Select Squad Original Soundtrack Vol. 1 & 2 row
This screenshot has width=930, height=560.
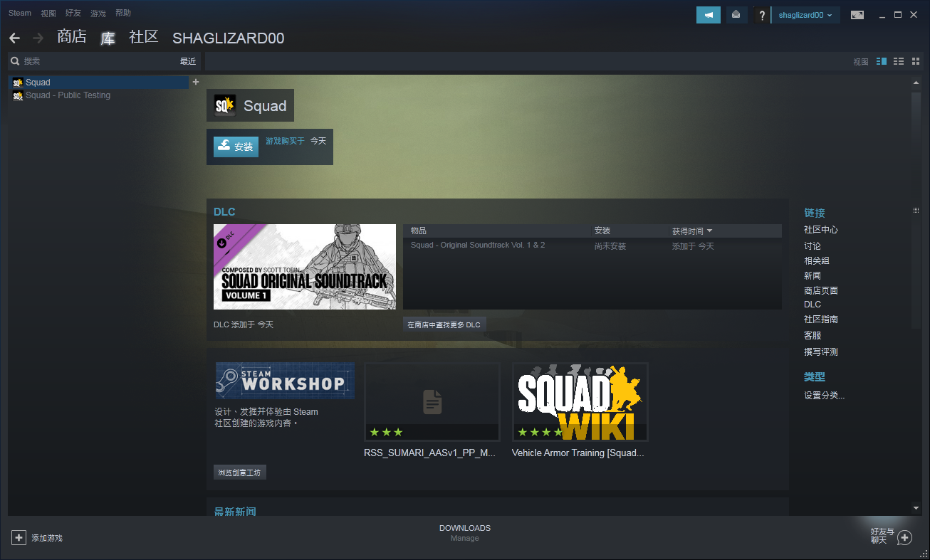[x=592, y=245]
